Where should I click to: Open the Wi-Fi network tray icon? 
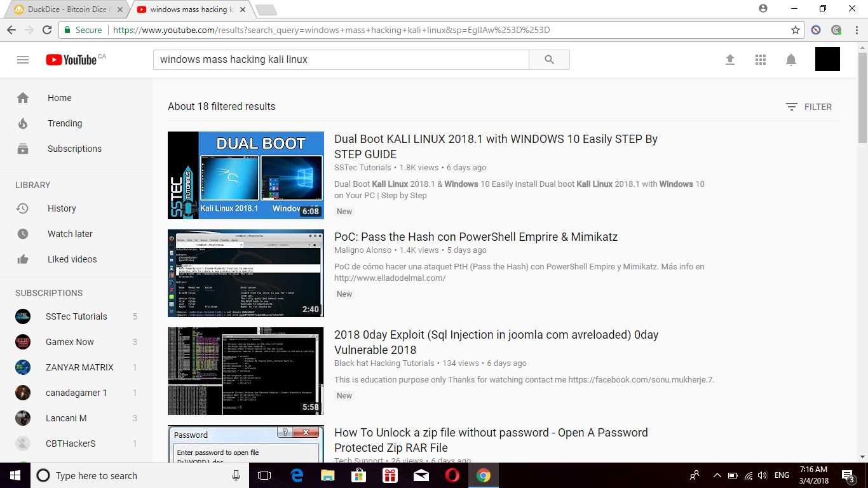coord(748,475)
